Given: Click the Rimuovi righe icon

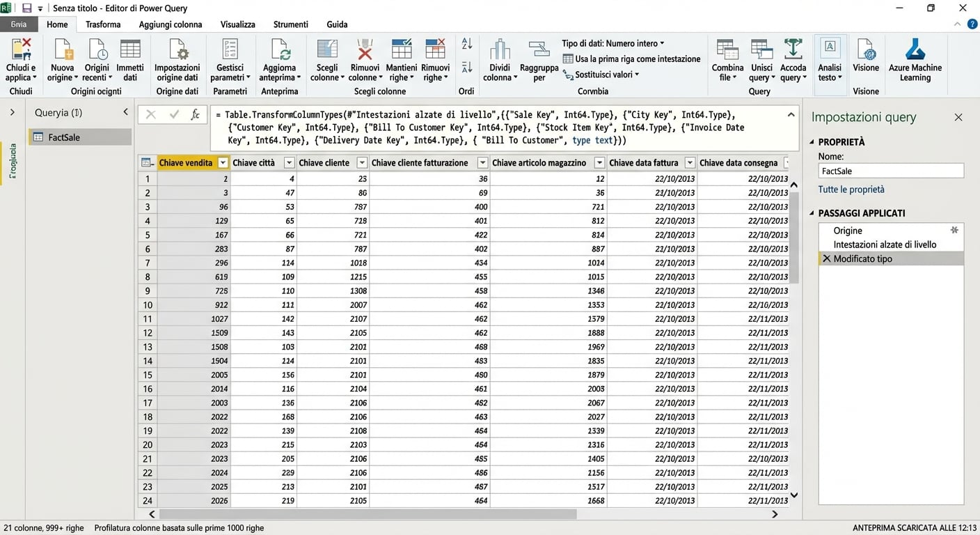Looking at the screenshot, I should [435, 49].
